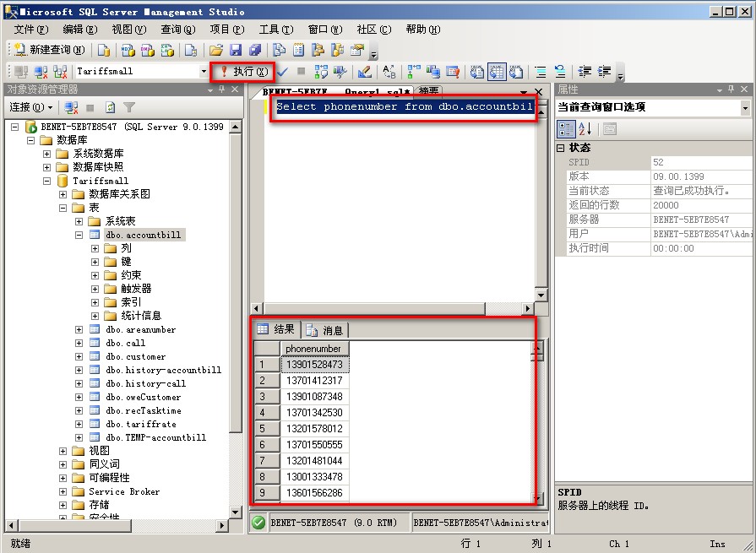Open the 文件(F) menu
Screen dimensions: 756x553
[31, 30]
